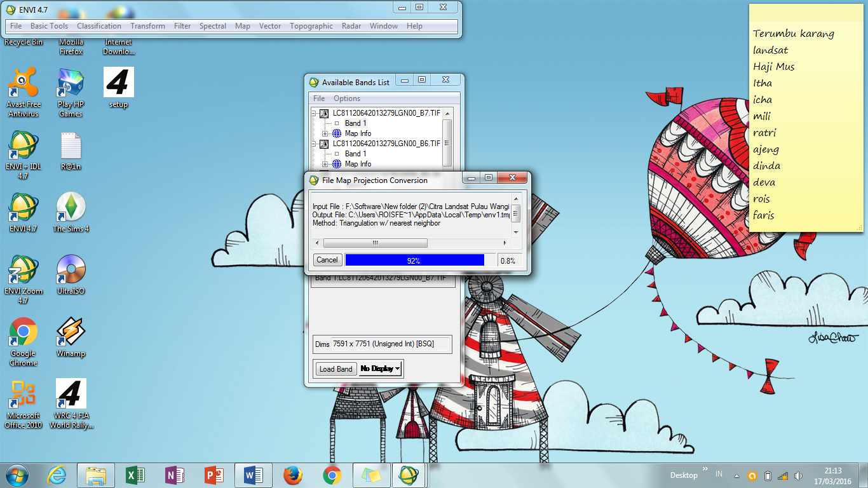Cancel the map projection conversion
The image size is (868, 488).
(327, 260)
